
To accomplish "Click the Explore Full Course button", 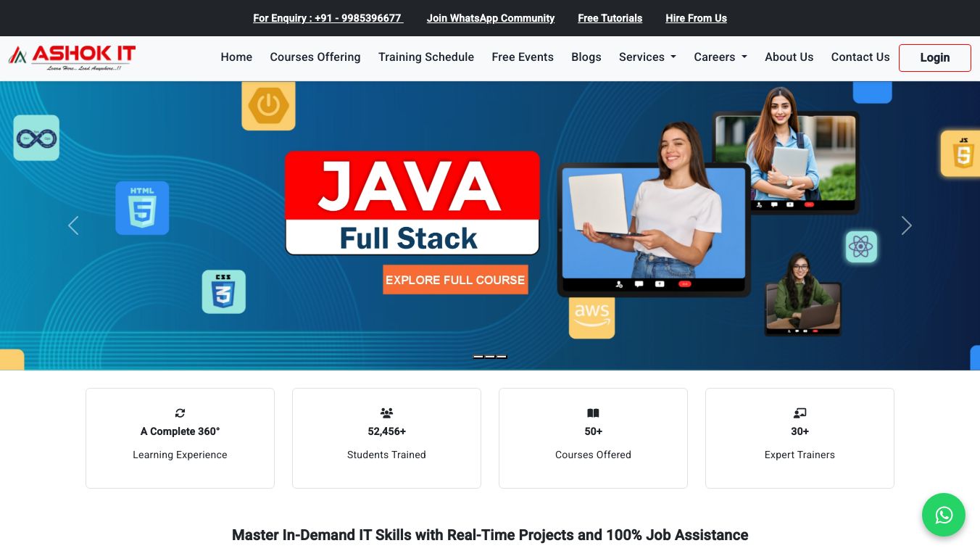I will coord(455,280).
